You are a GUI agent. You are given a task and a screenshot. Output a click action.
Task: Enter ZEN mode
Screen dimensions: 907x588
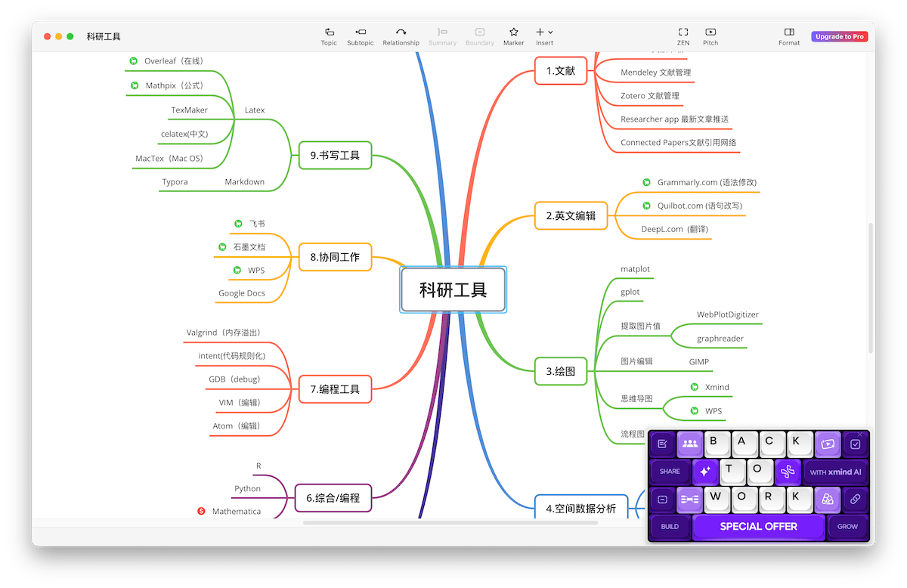[x=683, y=36]
